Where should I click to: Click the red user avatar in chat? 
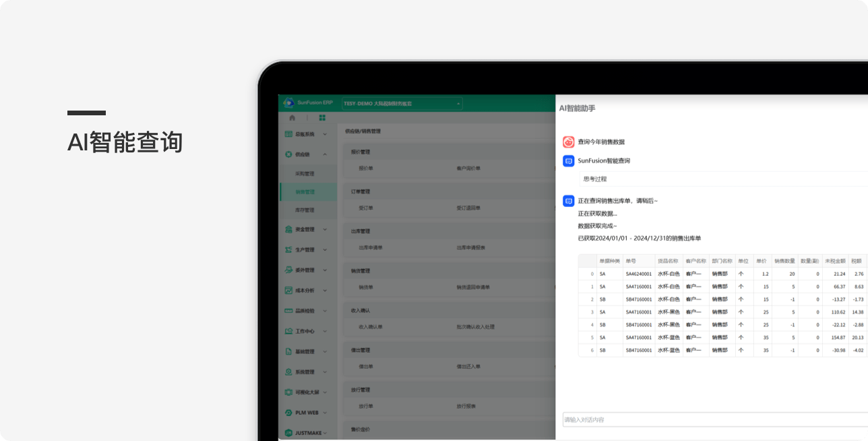(x=568, y=142)
